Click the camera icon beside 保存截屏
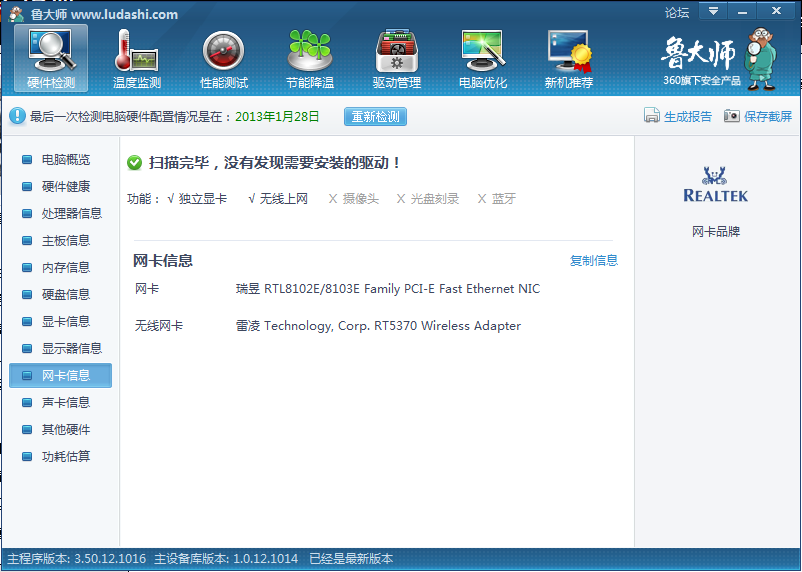 click(x=731, y=116)
